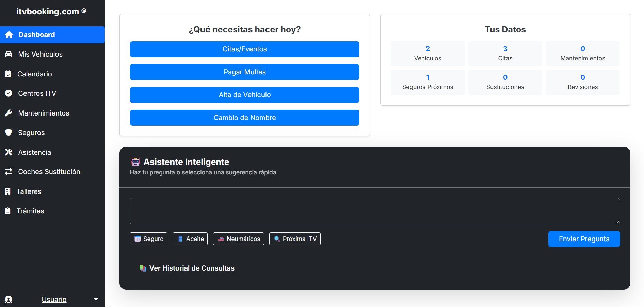Open the Usuario account menu link
The height and width of the screenshot is (307, 644).
[x=54, y=300]
